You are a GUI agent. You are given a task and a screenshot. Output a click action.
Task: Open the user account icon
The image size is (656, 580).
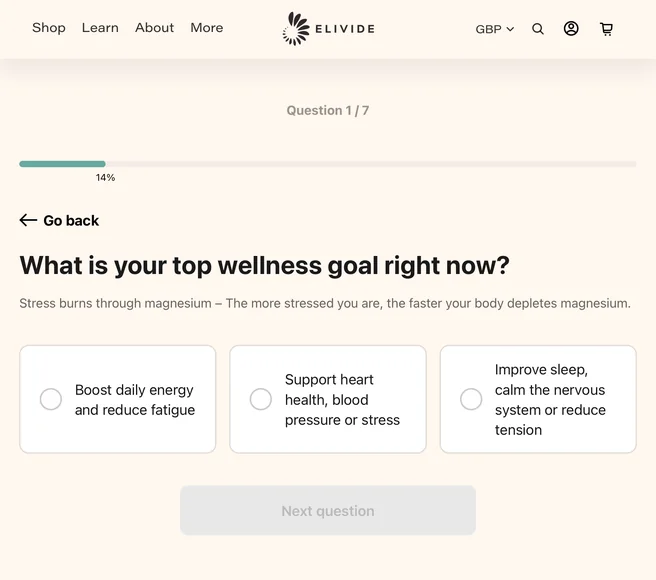[x=571, y=28]
